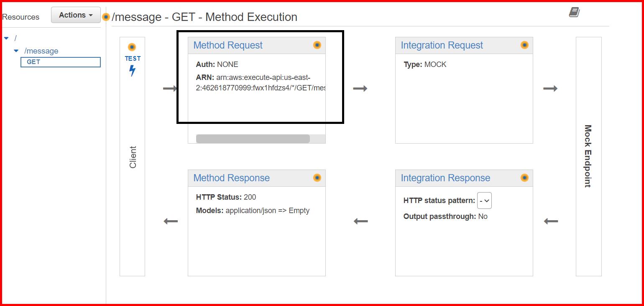644x306 pixels.
Task: Open the Actions dropdown menu
Action: pyautogui.click(x=76, y=15)
